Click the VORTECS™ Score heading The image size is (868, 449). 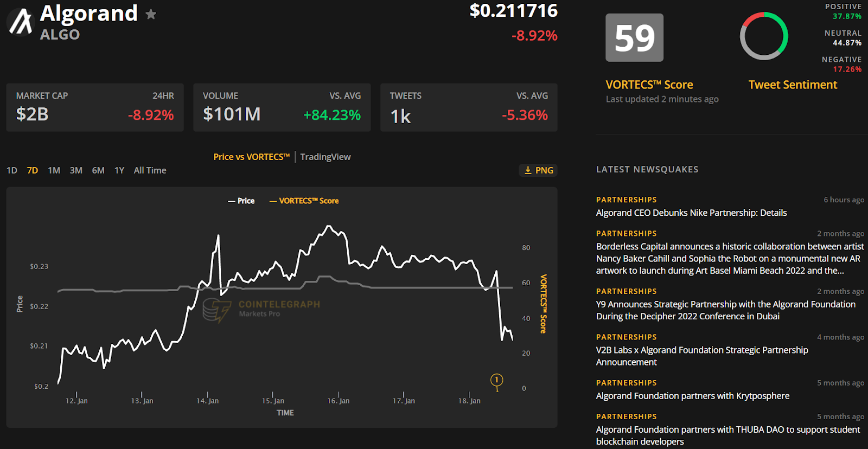649,85
